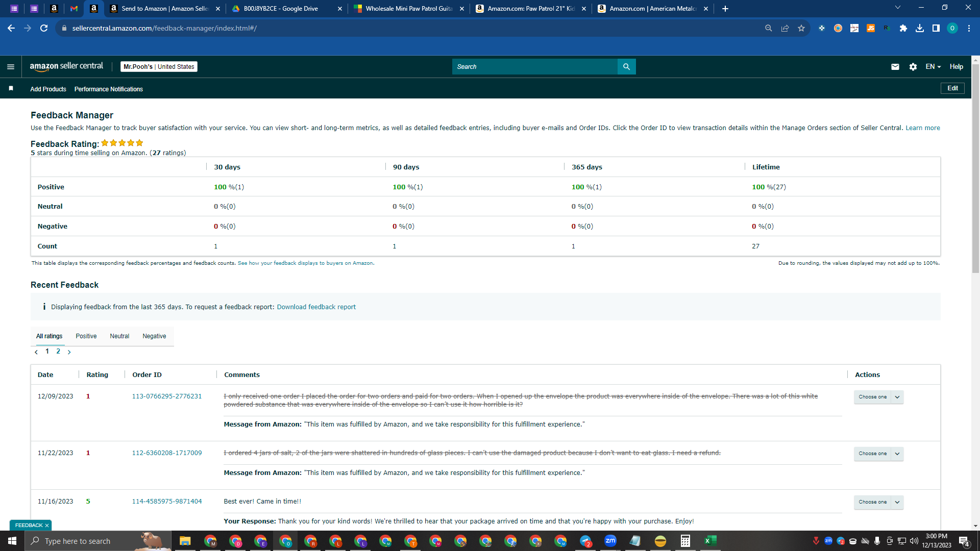Open the Mr.Pooh's United States account switcher
The width and height of the screenshot is (980, 551).
159,67
